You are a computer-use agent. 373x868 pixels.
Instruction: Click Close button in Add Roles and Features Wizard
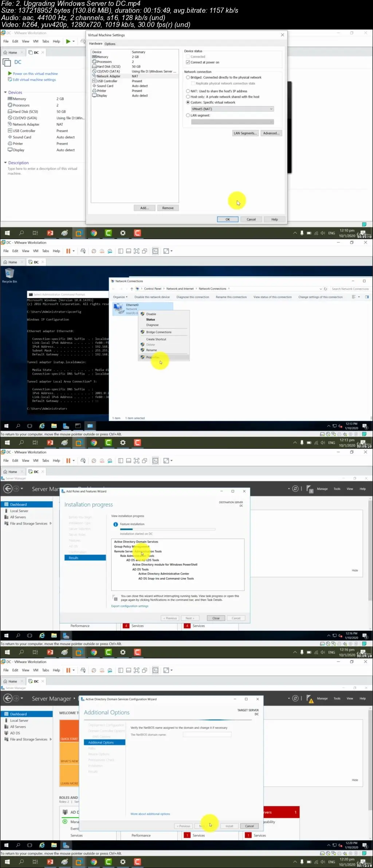tap(216, 618)
